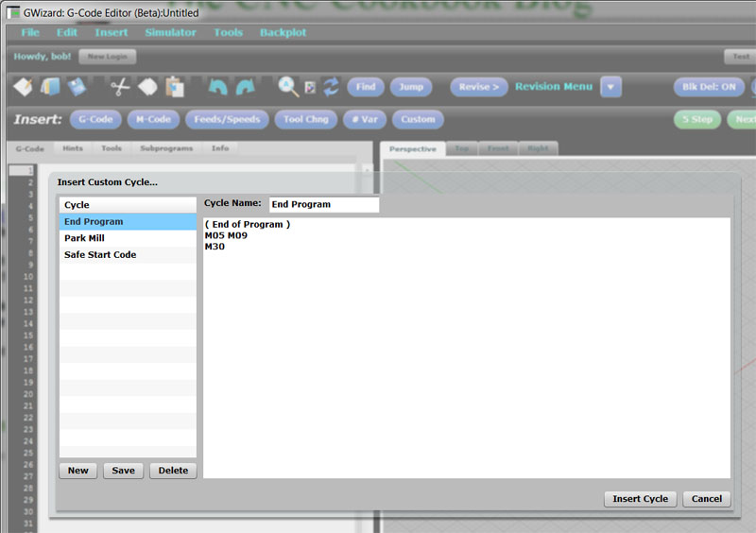Click the New file icon in toolbar
Screen dimensions: 756x533
tap(23, 87)
